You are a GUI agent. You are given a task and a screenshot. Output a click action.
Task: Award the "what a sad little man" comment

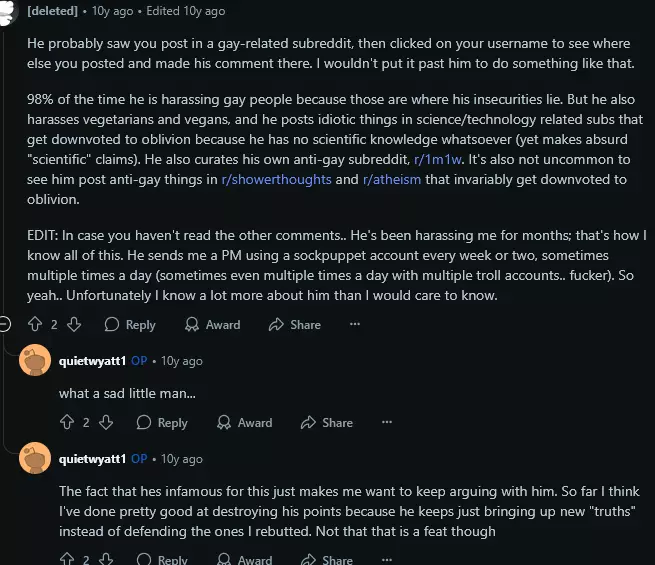[244, 422]
